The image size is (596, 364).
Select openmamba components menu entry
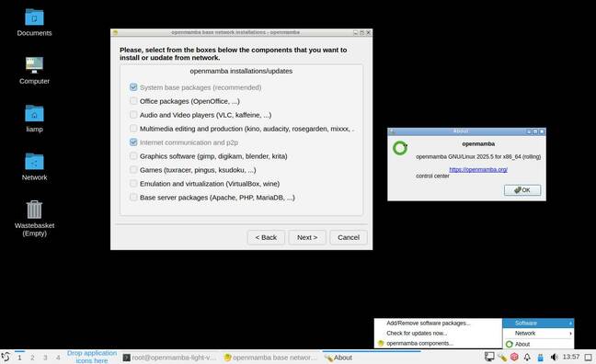(438, 343)
